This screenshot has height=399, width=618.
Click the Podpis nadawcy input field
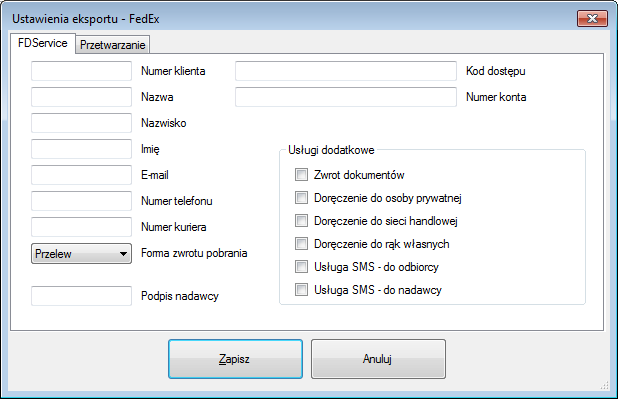81,296
